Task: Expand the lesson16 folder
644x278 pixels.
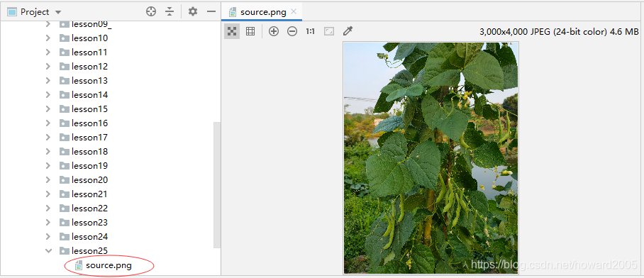Action: (48, 123)
